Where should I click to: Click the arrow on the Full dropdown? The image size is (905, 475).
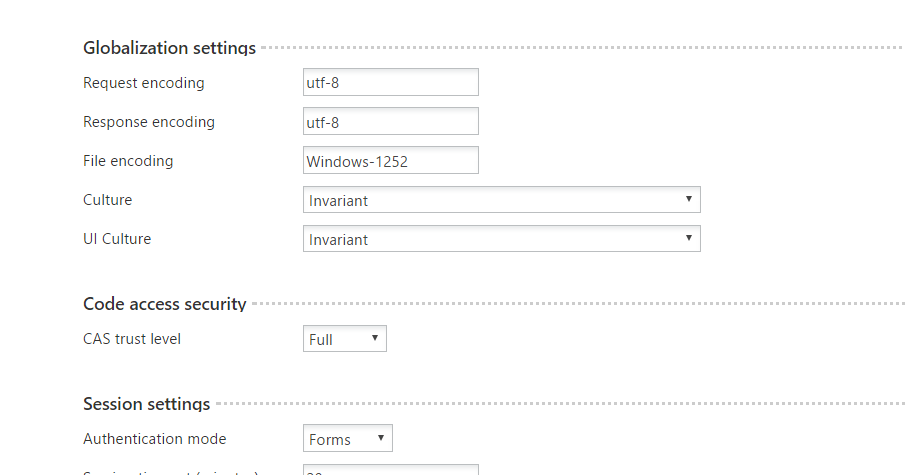pos(375,339)
